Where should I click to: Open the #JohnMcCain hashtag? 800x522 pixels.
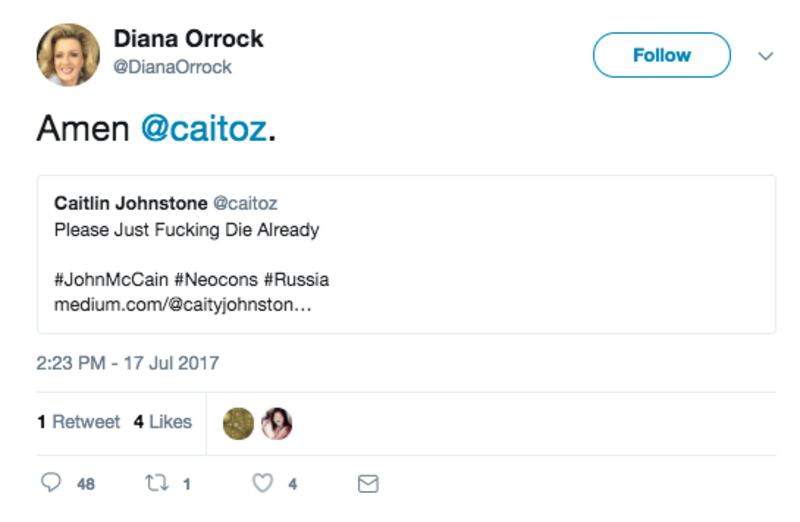(x=103, y=279)
